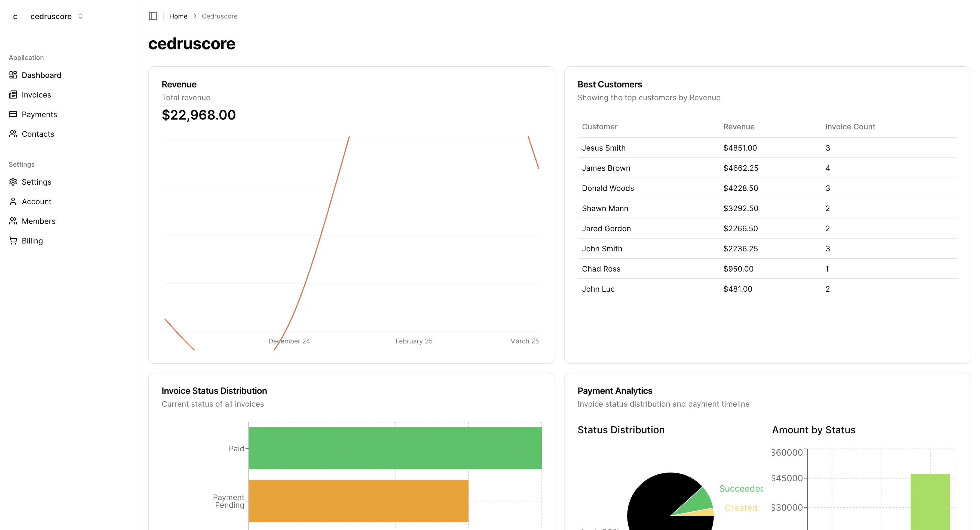The image size is (980, 530).
Task: Click John Luc customer name
Action: [598, 289]
